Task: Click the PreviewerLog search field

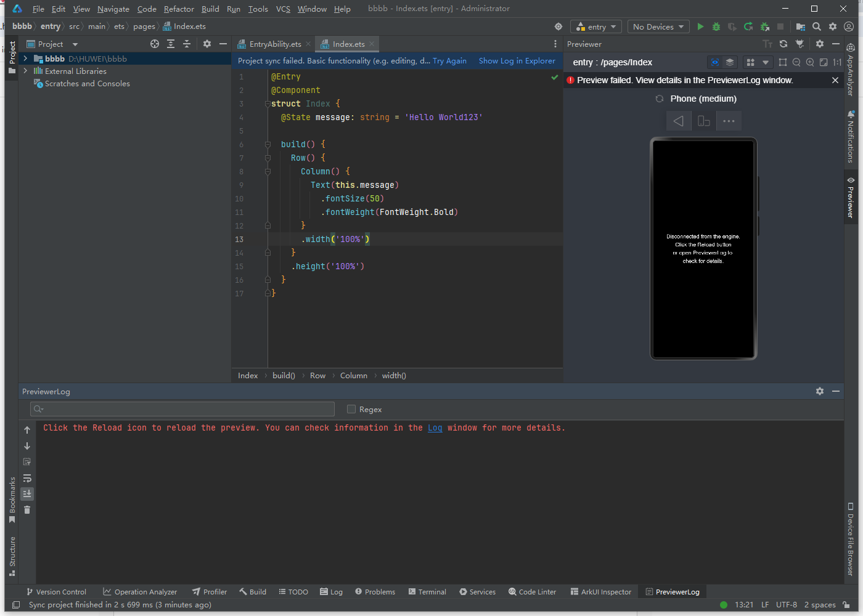Action: (182, 409)
